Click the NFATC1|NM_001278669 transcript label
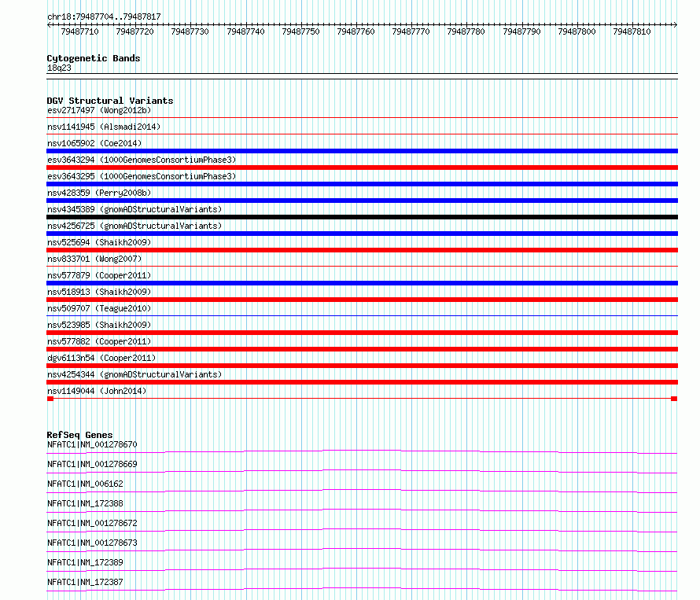 coord(92,464)
